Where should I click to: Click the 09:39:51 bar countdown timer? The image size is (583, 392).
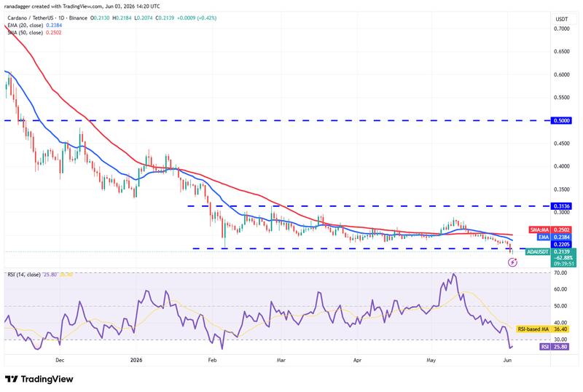(563, 264)
